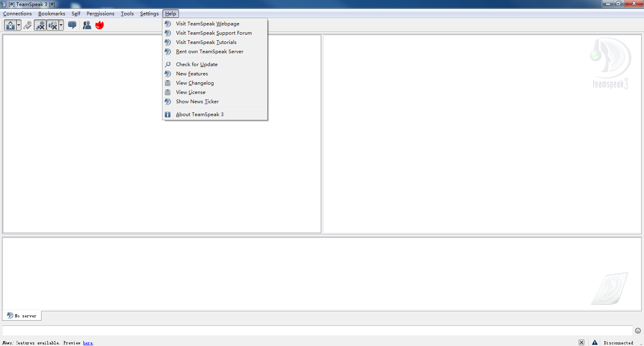This screenshot has width=644, height=346.
Task: Open the Away status dropdown arrow
Action: click(19, 25)
